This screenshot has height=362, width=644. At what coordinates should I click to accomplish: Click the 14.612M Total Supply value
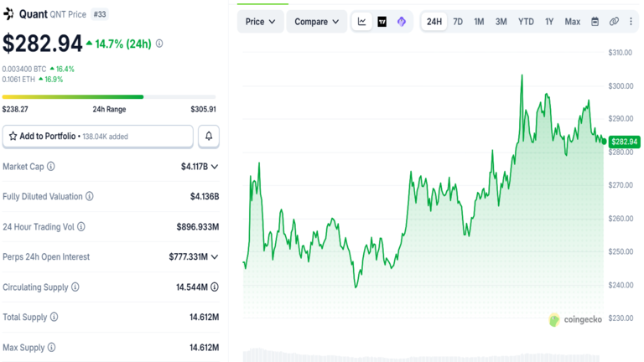[x=204, y=317]
